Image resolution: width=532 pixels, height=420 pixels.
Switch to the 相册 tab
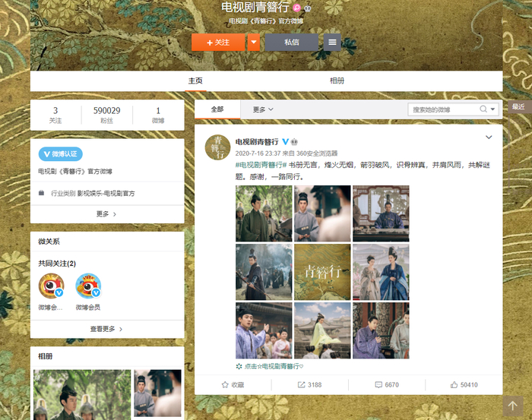coord(337,81)
